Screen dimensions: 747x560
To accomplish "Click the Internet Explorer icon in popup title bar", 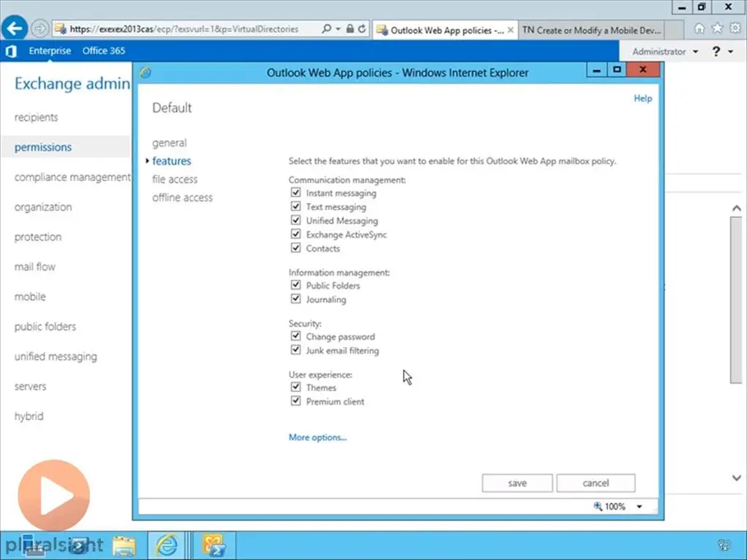I will coord(146,72).
